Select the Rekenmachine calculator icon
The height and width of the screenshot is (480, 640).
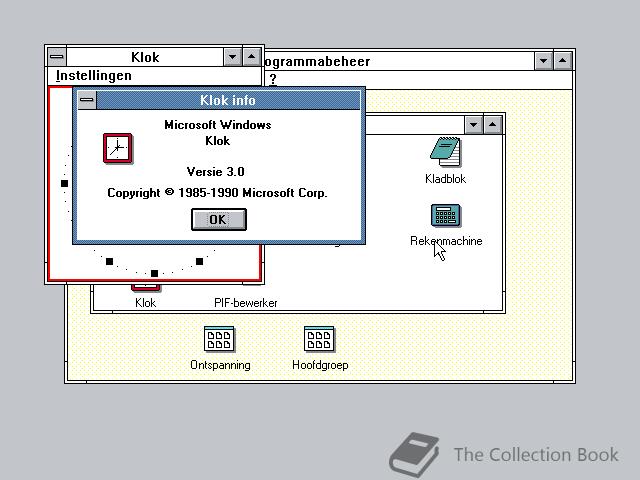pyautogui.click(x=446, y=216)
